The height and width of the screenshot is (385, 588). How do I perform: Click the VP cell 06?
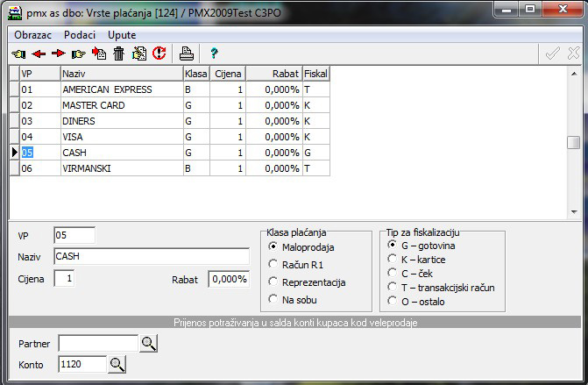point(39,168)
